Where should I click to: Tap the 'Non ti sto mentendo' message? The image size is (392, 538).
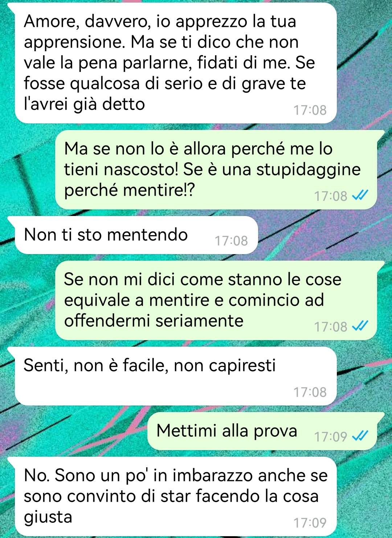click(136, 235)
